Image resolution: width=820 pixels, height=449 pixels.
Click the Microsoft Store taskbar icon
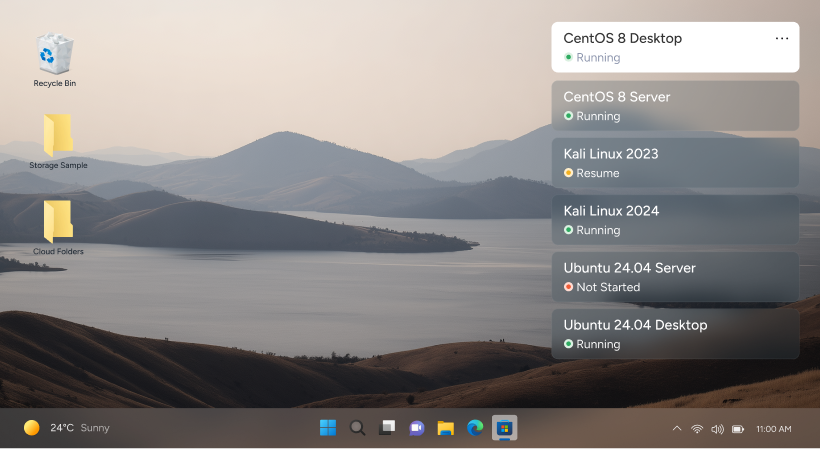(505, 428)
